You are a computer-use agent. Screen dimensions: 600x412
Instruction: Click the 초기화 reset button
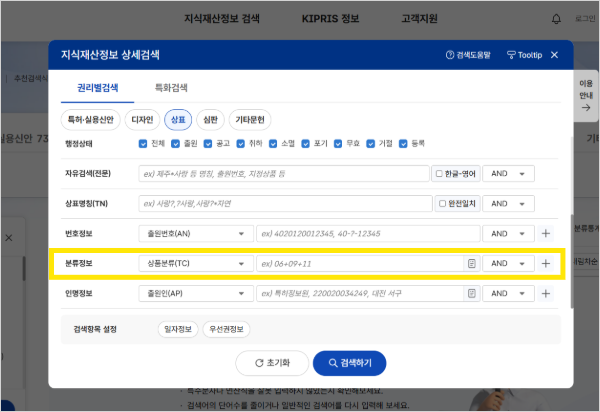tap(272, 363)
